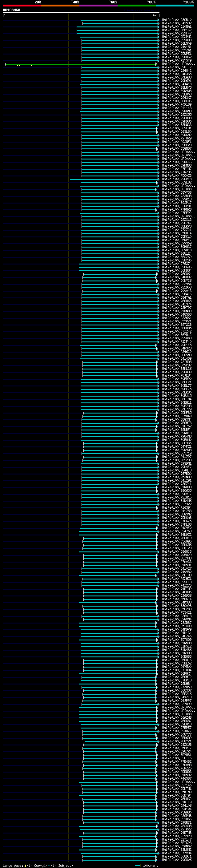Select the UniRef100_Q01233 entry
197x868 pixels.
click(x=176, y=460)
